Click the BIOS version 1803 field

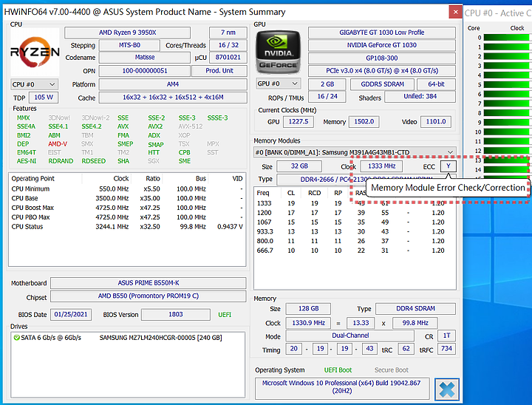click(176, 314)
